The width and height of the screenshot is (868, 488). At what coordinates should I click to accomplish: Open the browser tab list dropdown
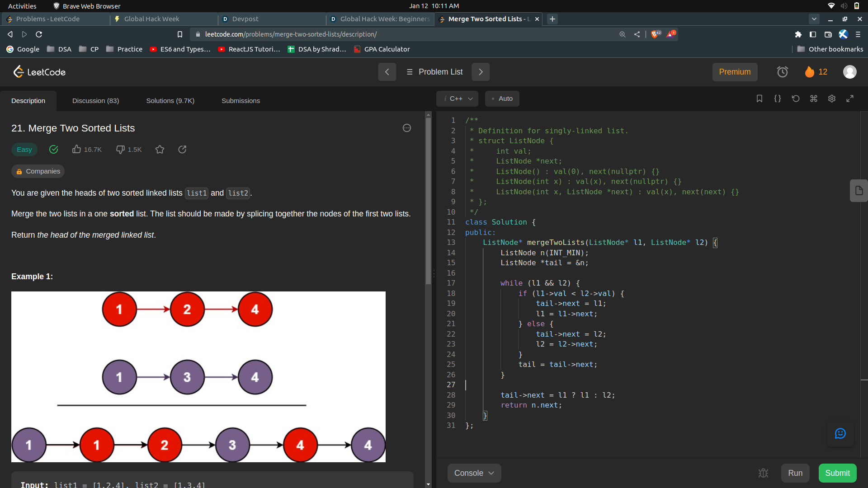[814, 19]
